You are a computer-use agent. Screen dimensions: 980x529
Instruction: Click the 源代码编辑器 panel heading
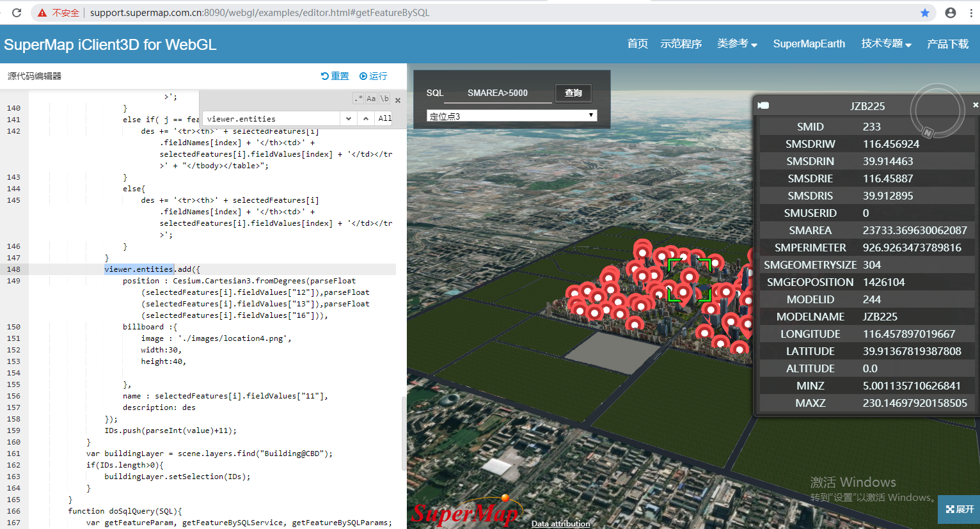coord(35,76)
